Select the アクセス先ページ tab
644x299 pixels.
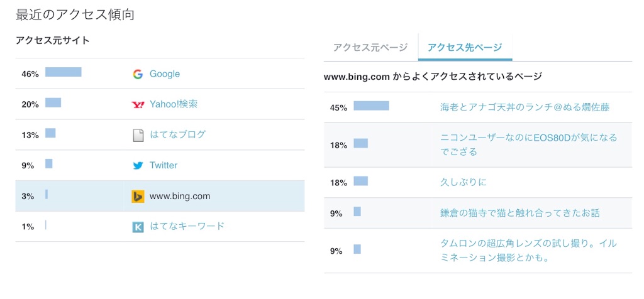(x=465, y=48)
